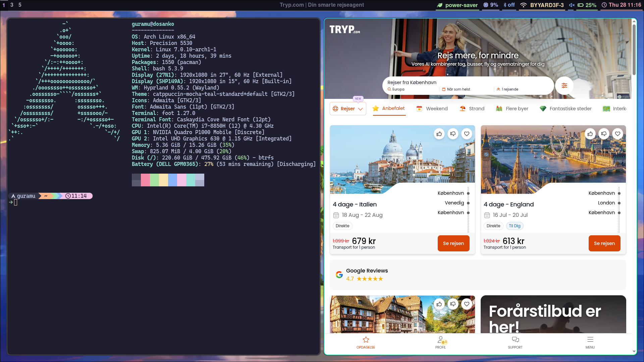The width and height of the screenshot is (644, 362).
Task: Select the Anbefalet category tab
Action: click(x=389, y=108)
